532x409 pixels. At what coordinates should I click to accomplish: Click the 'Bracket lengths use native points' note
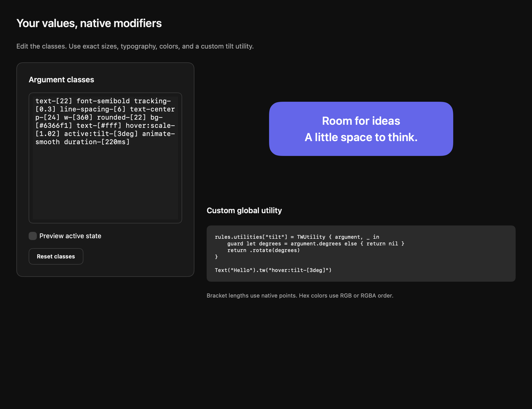click(x=300, y=296)
